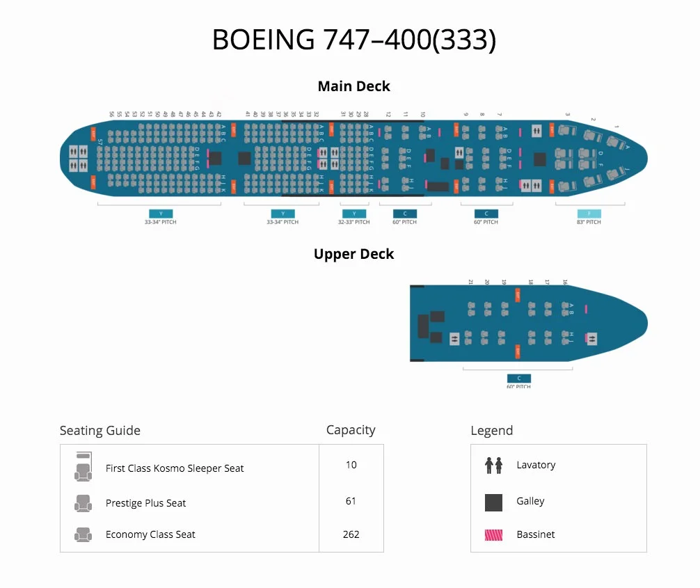Click the galley block near row 42

tap(215, 158)
